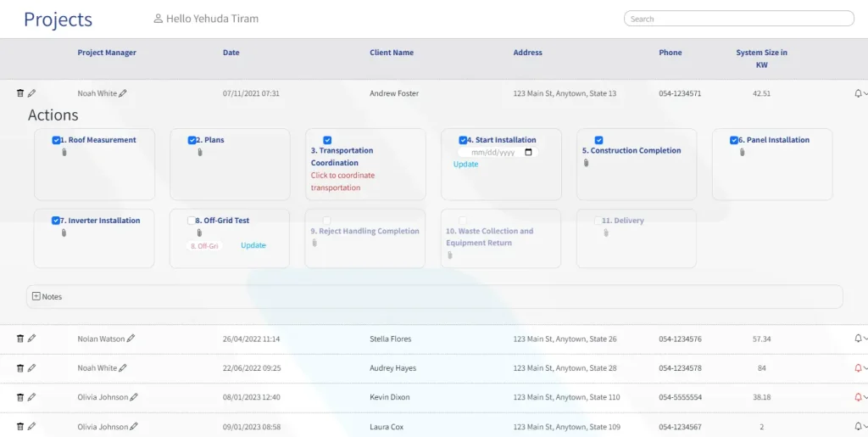Screen dimensions: 868x437
Task: Uncheck the 3. Transportation Coordination checkbox
Action: 327,140
